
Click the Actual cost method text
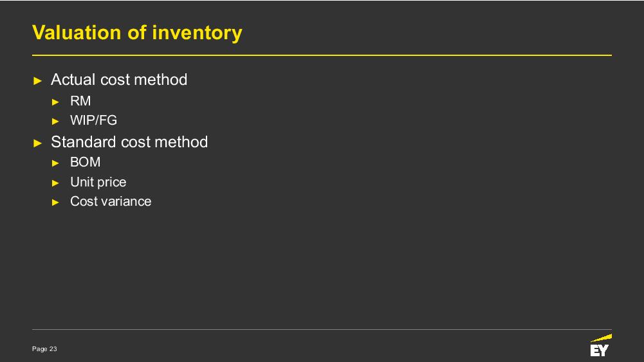coord(119,80)
